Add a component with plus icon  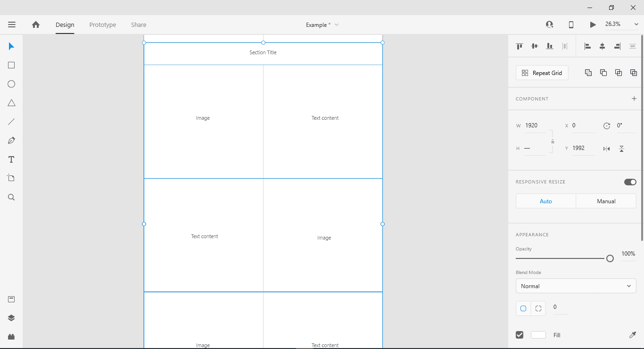point(634,99)
